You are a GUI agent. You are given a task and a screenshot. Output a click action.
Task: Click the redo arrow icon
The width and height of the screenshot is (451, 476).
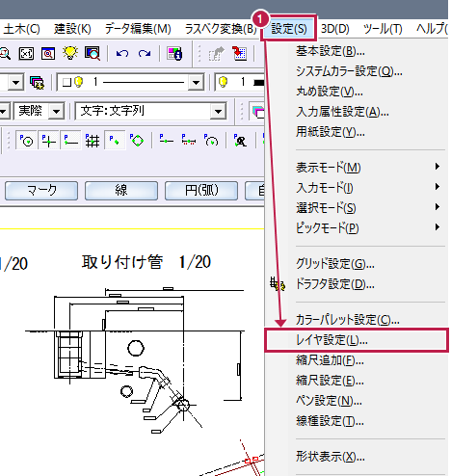[x=145, y=53]
